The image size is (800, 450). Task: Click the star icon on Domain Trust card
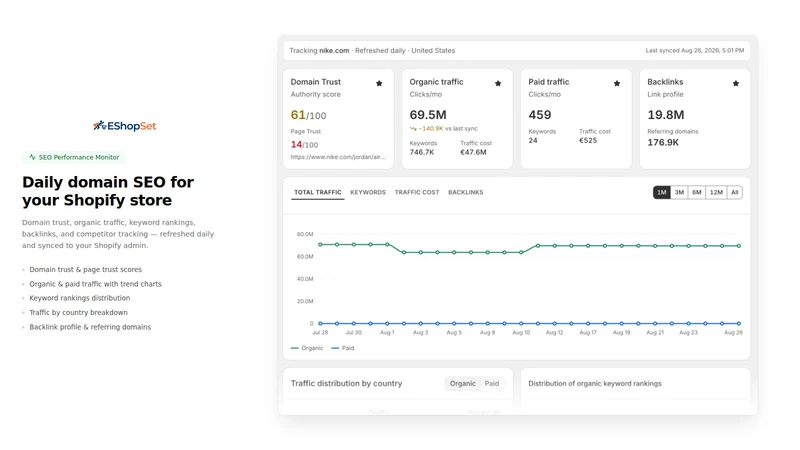(x=379, y=83)
